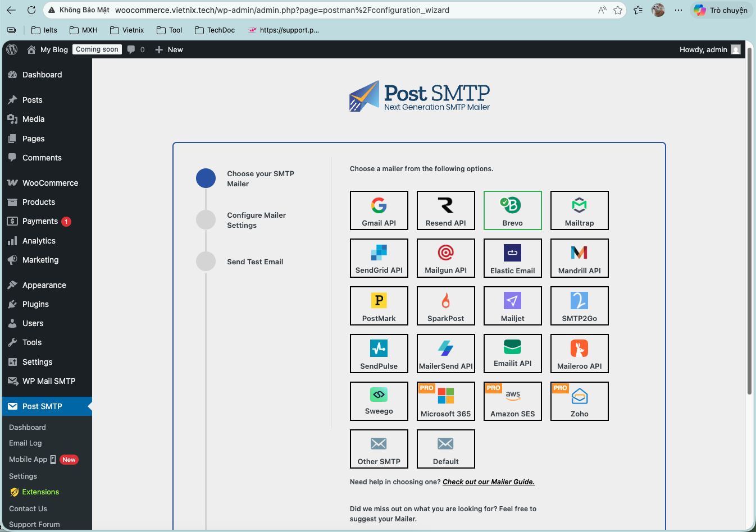
Task: Go to Email Log under Post SMTP
Action: coord(25,443)
